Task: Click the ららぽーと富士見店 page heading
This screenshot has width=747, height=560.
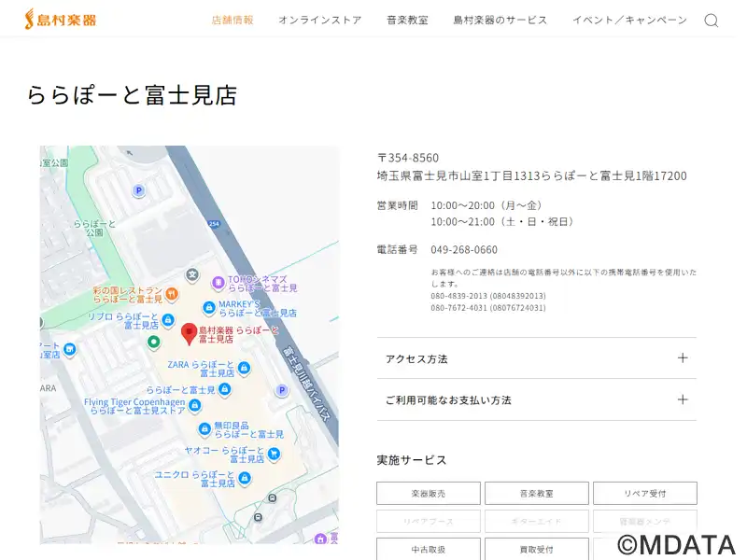Action: point(132,95)
